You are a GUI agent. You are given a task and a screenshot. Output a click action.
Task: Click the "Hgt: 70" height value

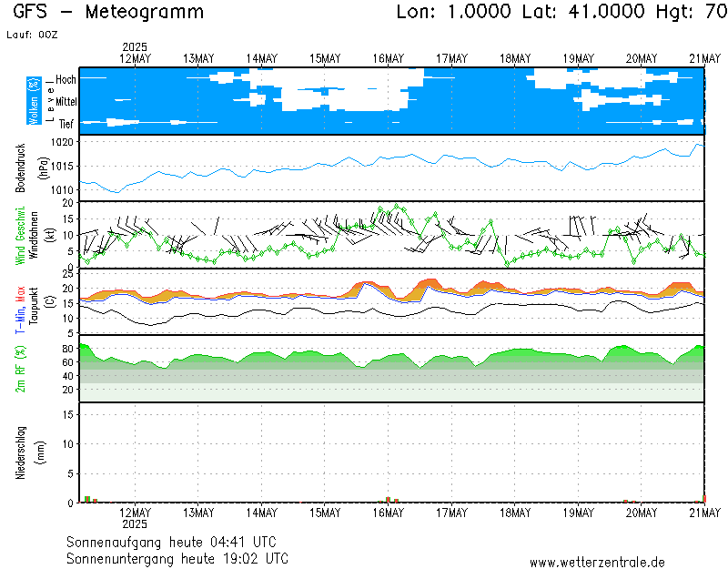[692, 12]
